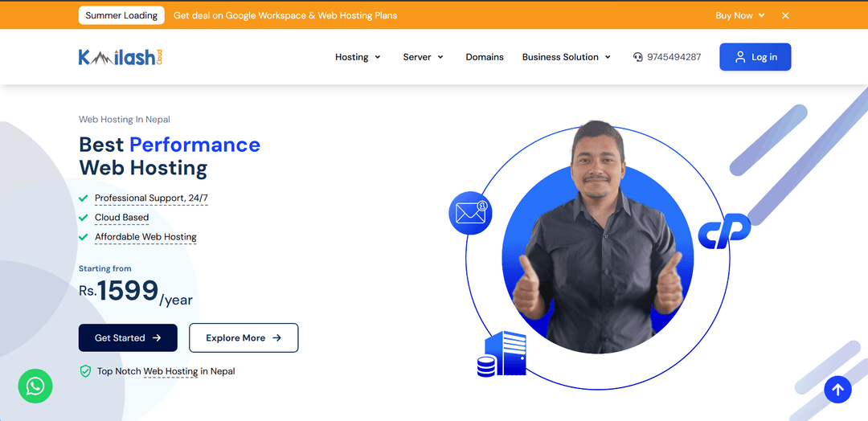Viewport: 868px width, 421px height.
Task: Click the Log in button
Action: point(755,57)
